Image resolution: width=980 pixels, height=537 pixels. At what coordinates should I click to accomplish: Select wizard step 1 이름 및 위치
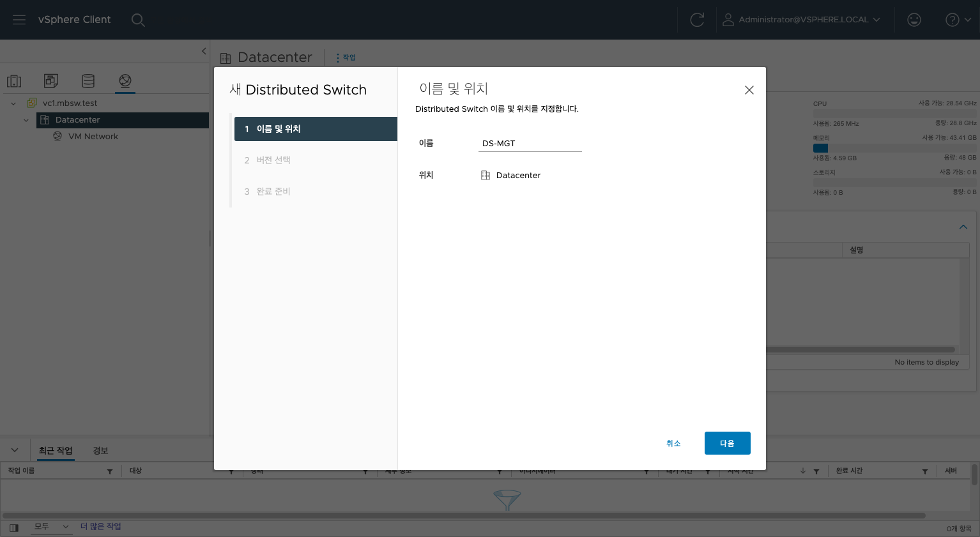pyautogui.click(x=316, y=129)
